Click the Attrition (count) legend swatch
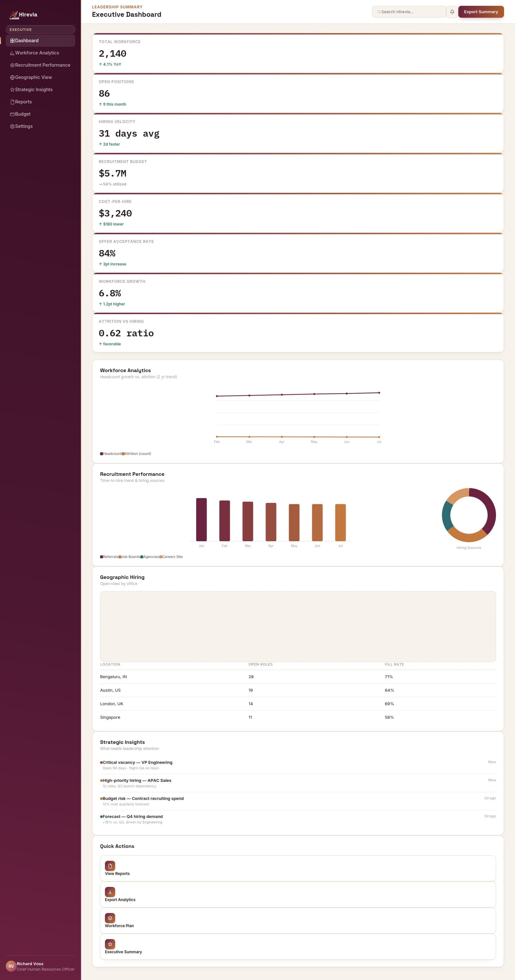The width and height of the screenshot is (515, 980). [123, 454]
